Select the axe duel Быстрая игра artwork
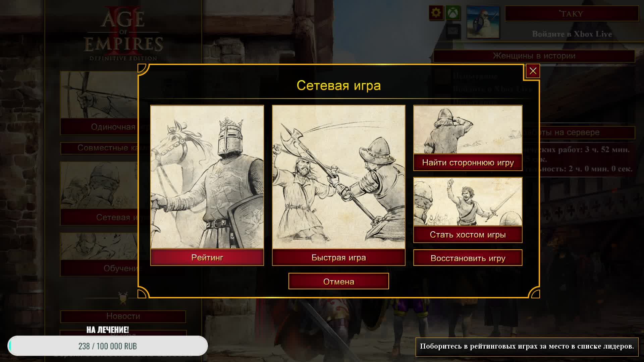This screenshot has height=362, width=644. pyautogui.click(x=338, y=177)
